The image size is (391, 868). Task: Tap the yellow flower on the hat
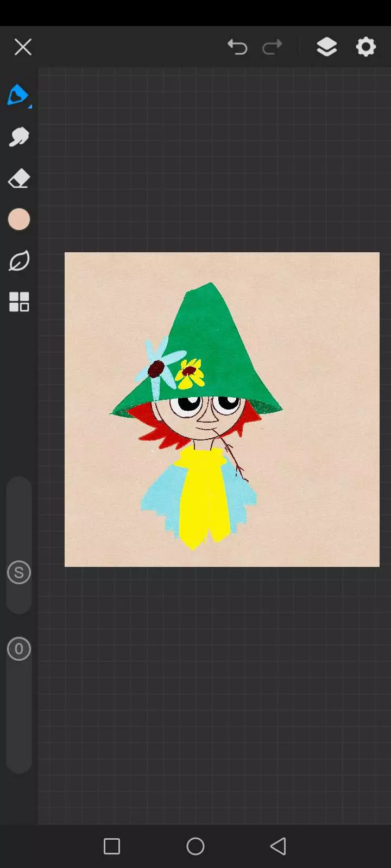click(x=190, y=373)
